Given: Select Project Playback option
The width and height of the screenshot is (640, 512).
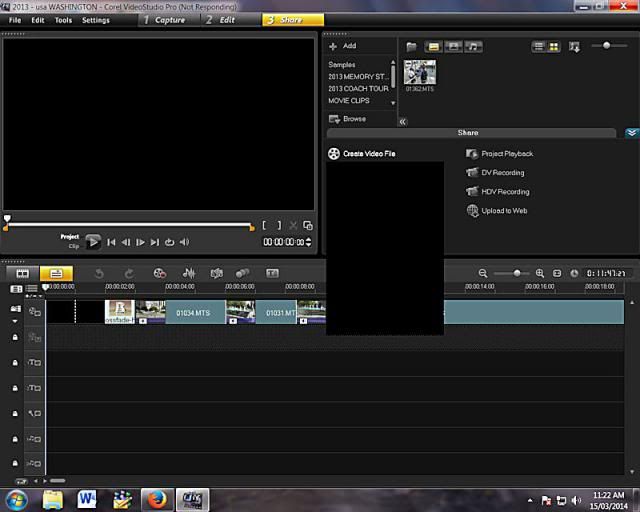Looking at the screenshot, I should point(506,154).
